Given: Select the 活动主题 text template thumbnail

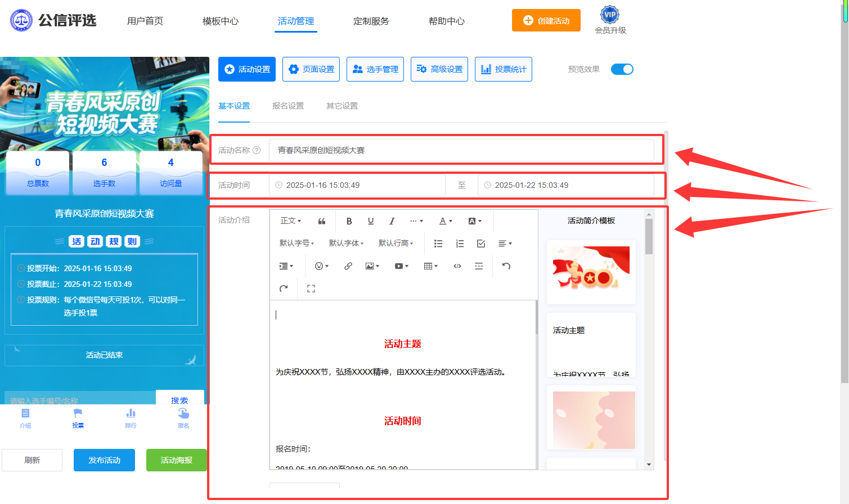Looking at the screenshot, I should pyautogui.click(x=591, y=345).
